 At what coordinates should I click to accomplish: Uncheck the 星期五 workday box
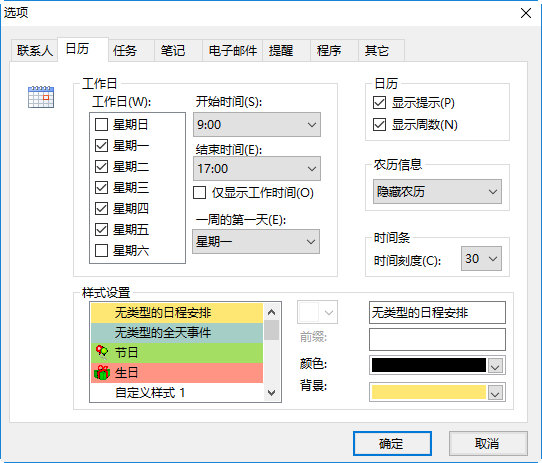(101, 230)
